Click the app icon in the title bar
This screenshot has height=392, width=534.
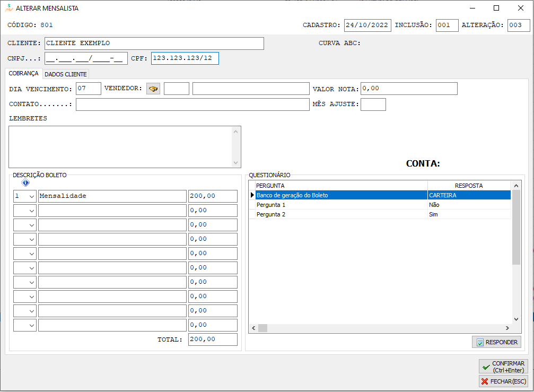point(9,8)
